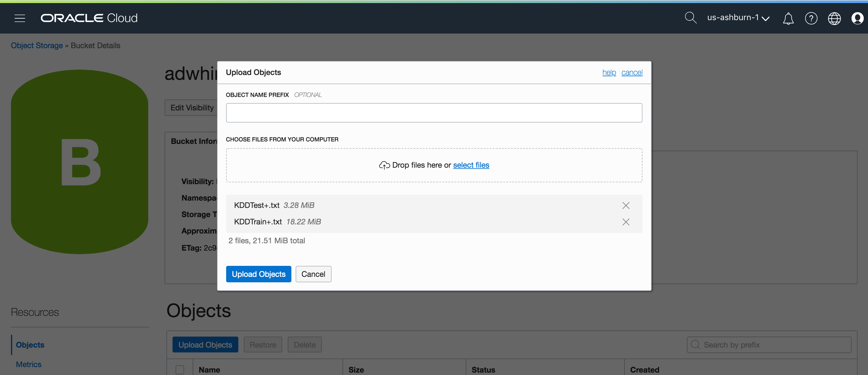Click the select files link
Image resolution: width=868 pixels, height=375 pixels.
(471, 165)
